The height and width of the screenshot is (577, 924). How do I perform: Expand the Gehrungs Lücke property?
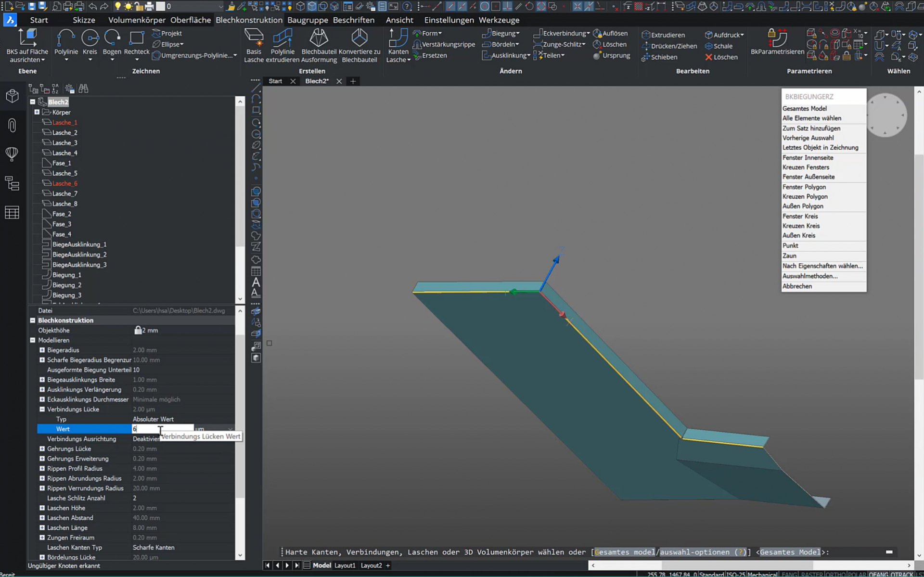(42, 449)
